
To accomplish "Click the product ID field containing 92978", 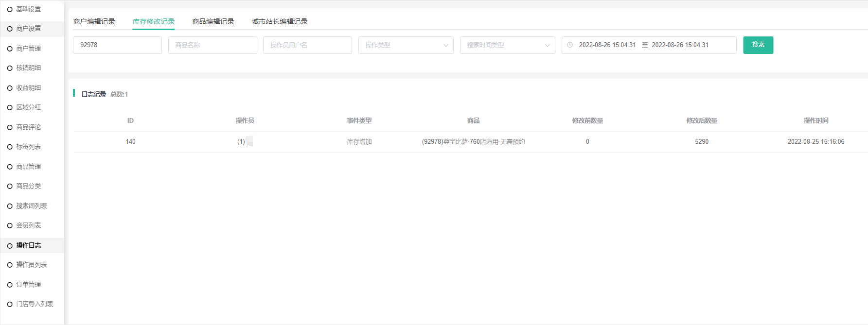I will point(117,45).
